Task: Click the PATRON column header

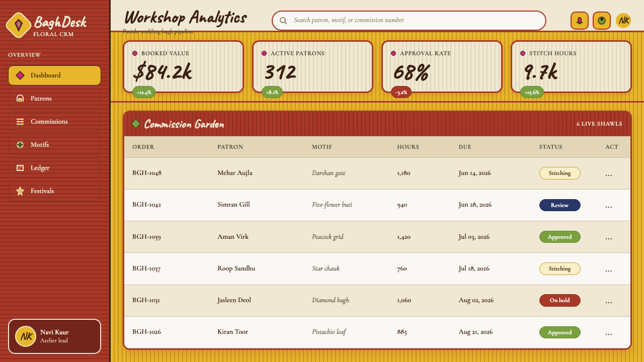Action: click(230, 147)
